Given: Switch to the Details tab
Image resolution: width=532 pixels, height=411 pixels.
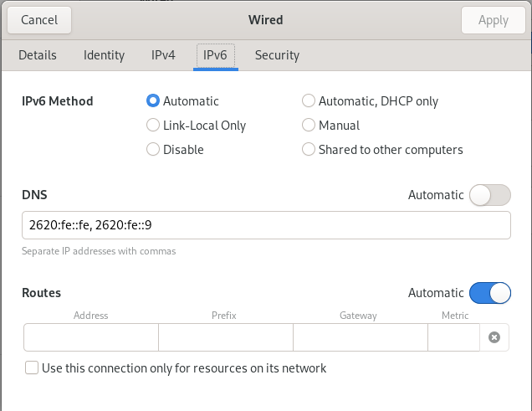Looking at the screenshot, I should (38, 55).
